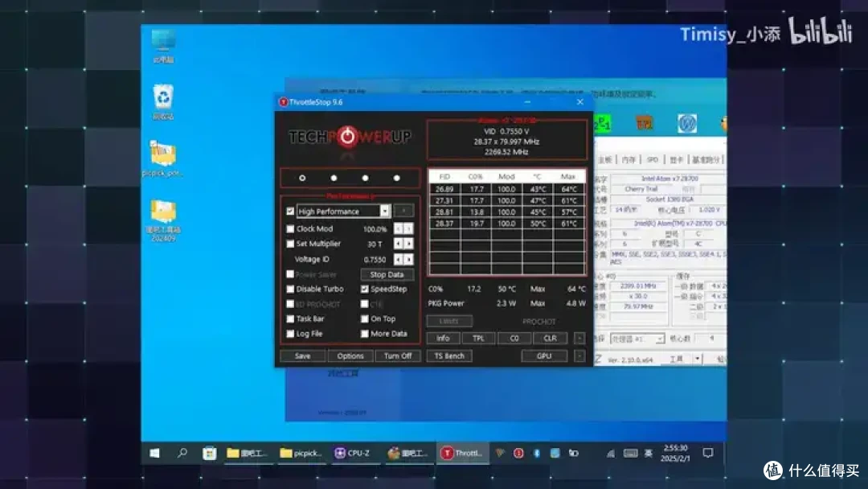Open the Bench tab in CPU-Z
The height and width of the screenshot is (489, 868).
tap(706, 159)
